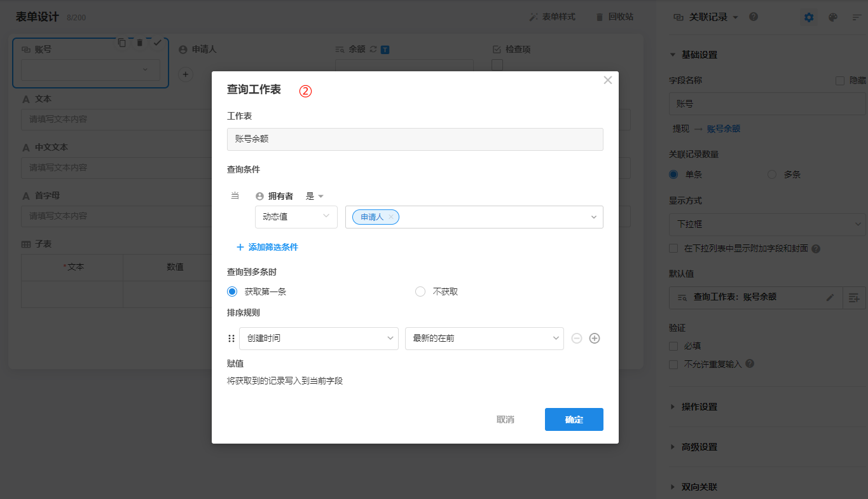Open the 创建时间 sort field dropdown
Image resolution: width=868 pixels, height=499 pixels.
click(318, 339)
